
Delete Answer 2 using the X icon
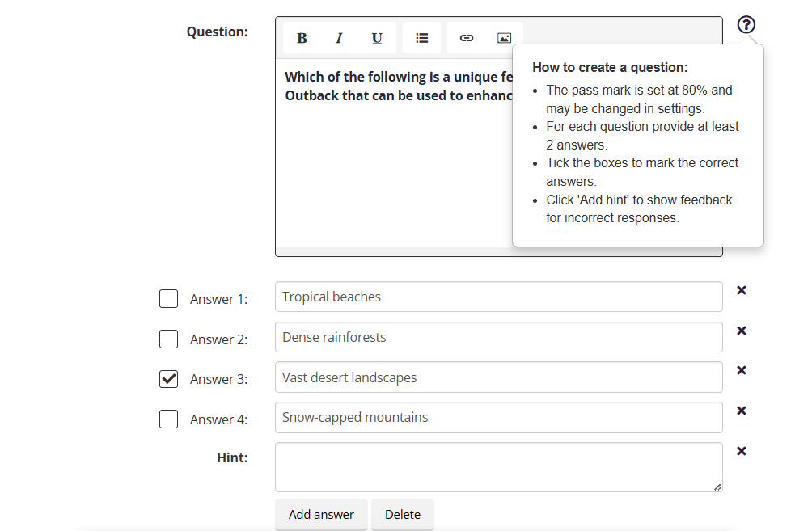coord(741,331)
